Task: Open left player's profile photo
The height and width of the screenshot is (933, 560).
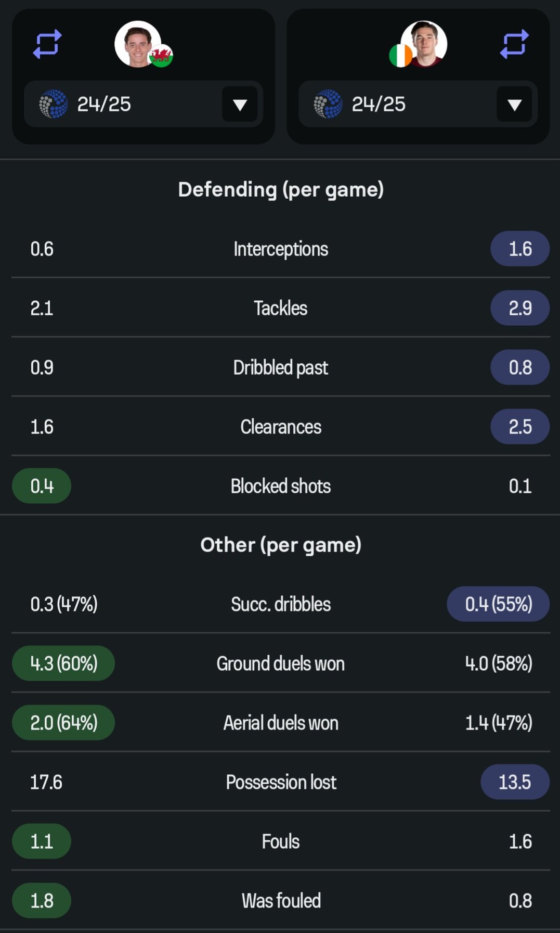Action: coord(137,44)
